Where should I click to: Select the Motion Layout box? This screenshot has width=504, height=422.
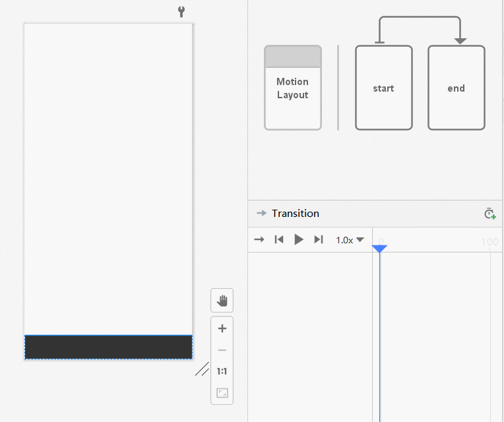(x=292, y=88)
